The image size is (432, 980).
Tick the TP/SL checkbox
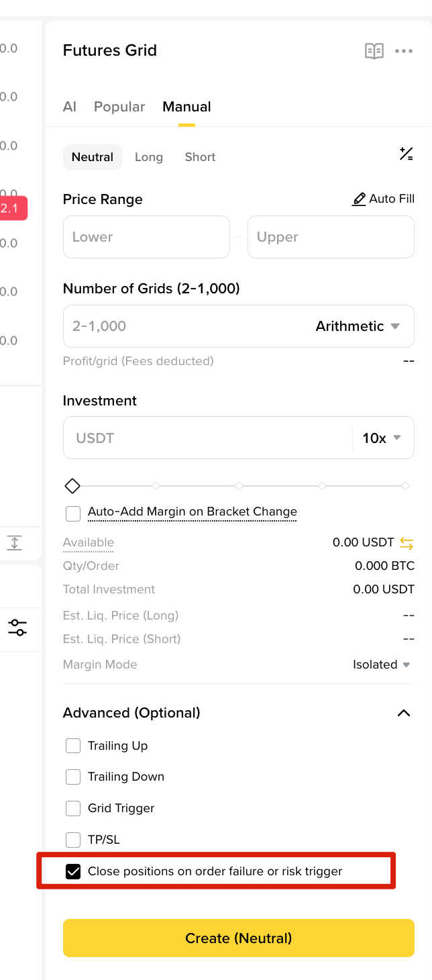pos(73,840)
